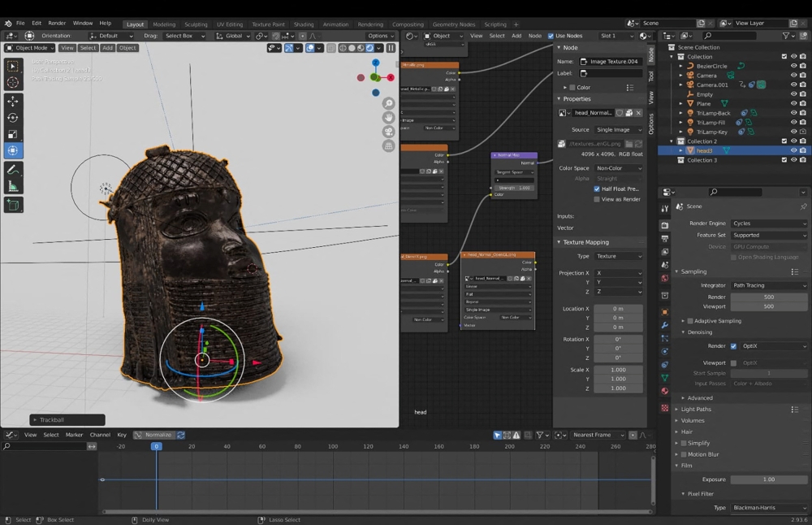Viewport: 812px width, 525px height.
Task: Switch to the Shading workspace tab
Action: (x=303, y=24)
